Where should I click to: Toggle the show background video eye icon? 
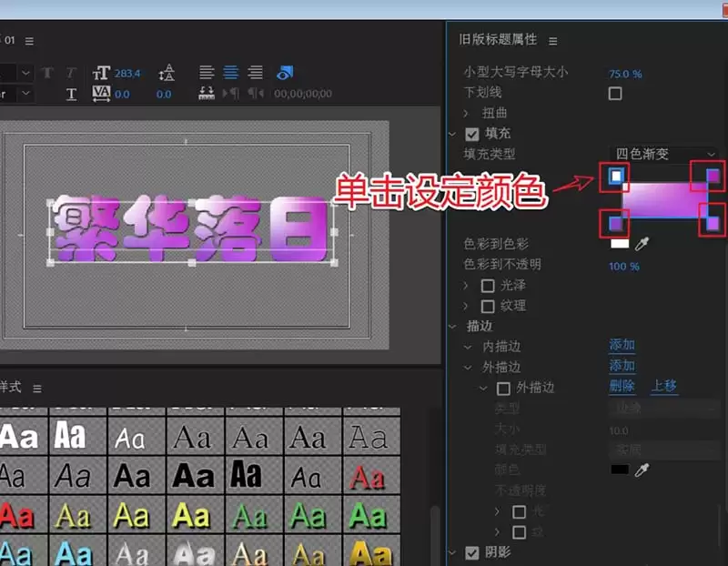(x=285, y=73)
